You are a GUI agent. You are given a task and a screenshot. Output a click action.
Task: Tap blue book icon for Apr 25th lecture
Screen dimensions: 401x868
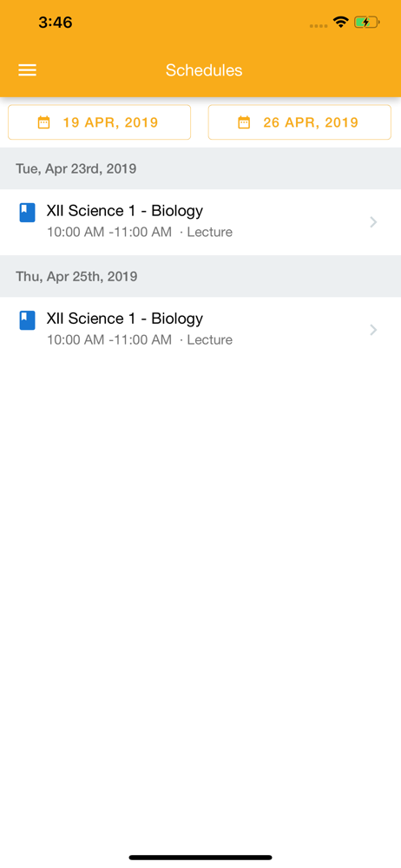point(27,320)
